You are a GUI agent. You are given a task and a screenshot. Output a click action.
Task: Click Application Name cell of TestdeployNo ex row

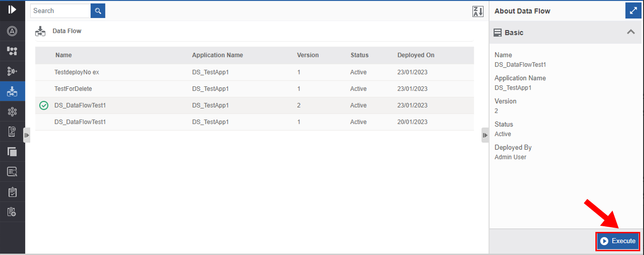[210, 72]
